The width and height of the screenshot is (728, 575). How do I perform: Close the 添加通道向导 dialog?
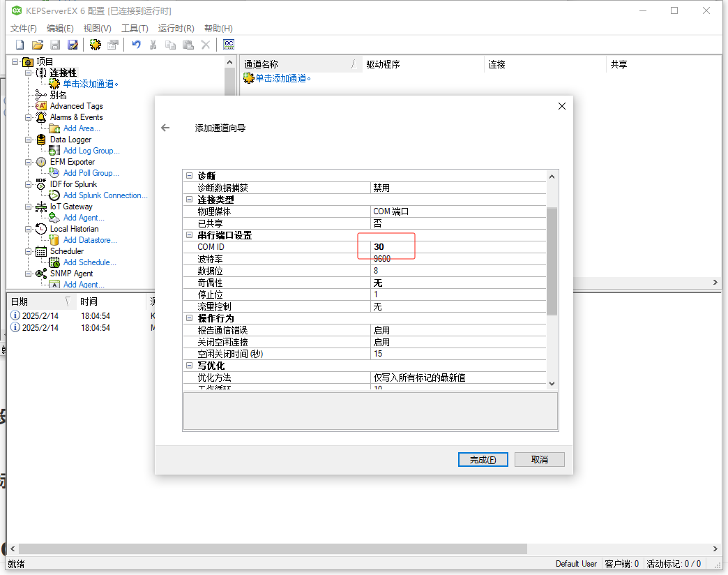562,106
